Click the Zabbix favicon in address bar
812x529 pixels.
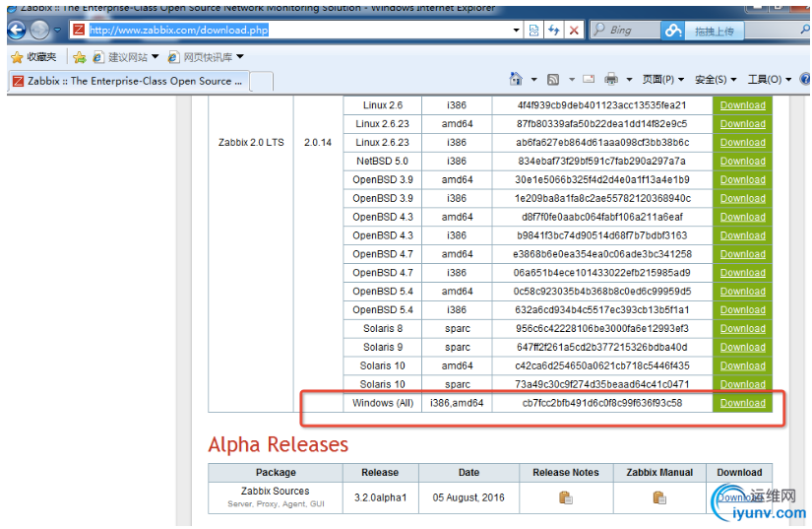tap(79, 30)
